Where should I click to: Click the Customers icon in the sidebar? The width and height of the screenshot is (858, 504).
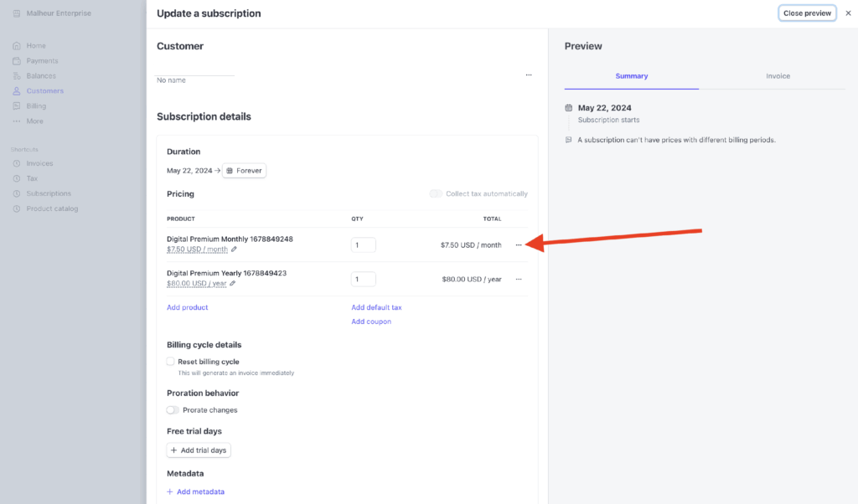click(x=17, y=91)
